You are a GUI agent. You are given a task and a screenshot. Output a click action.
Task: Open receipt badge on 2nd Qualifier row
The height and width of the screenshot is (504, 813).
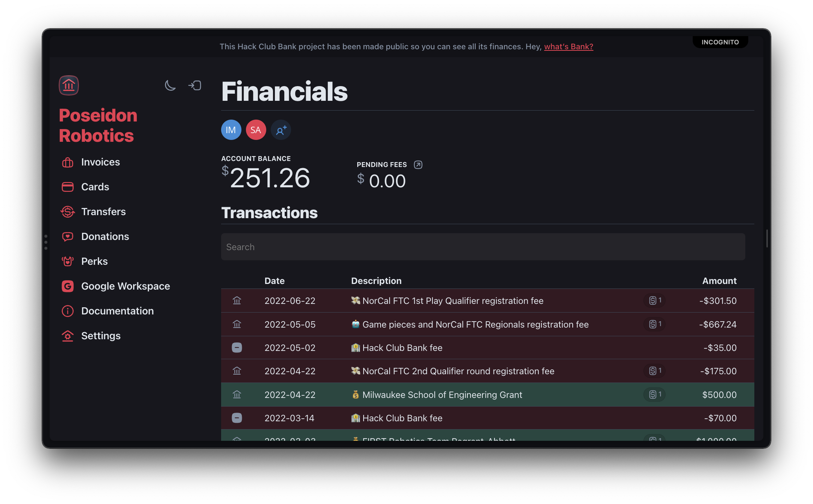click(655, 371)
